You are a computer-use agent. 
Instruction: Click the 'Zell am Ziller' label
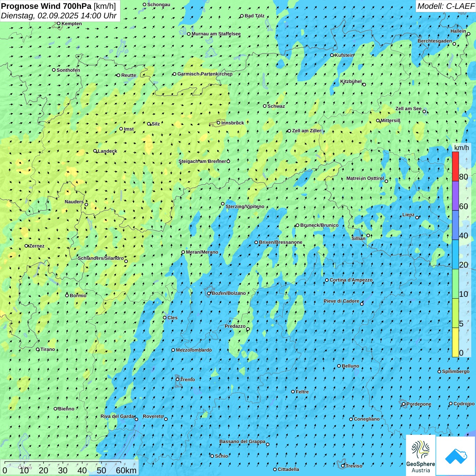pyautogui.click(x=306, y=131)
